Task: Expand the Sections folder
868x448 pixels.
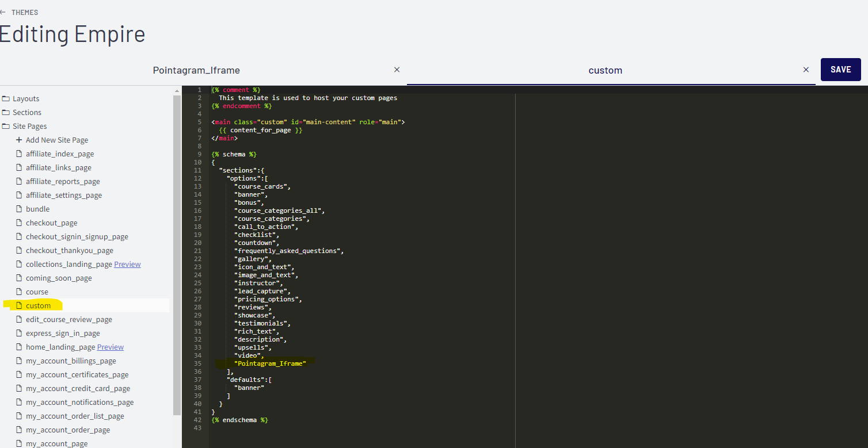Action: click(27, 112)
